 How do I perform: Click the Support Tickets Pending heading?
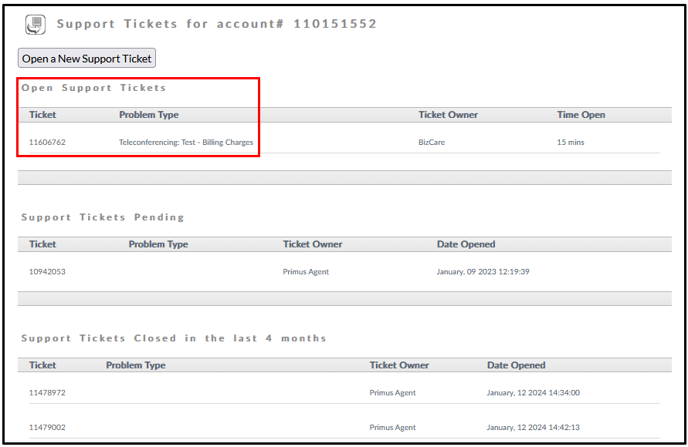[103, 217]
